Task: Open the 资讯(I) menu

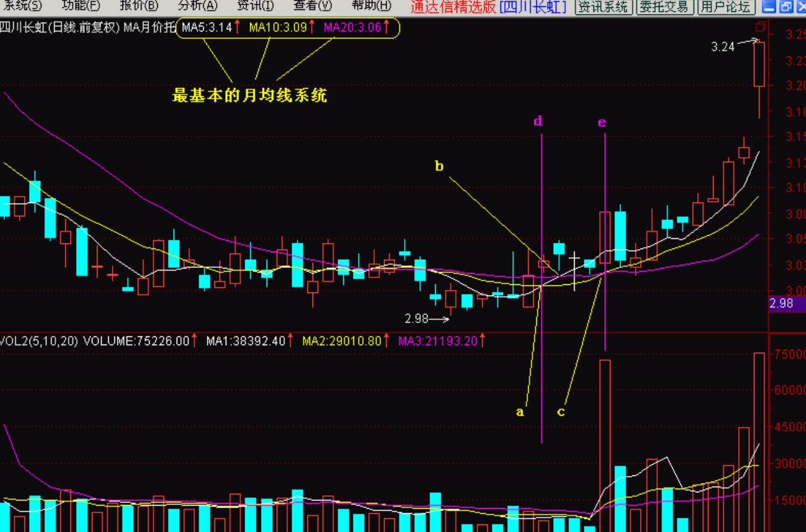Action: [x=255, y=6]
